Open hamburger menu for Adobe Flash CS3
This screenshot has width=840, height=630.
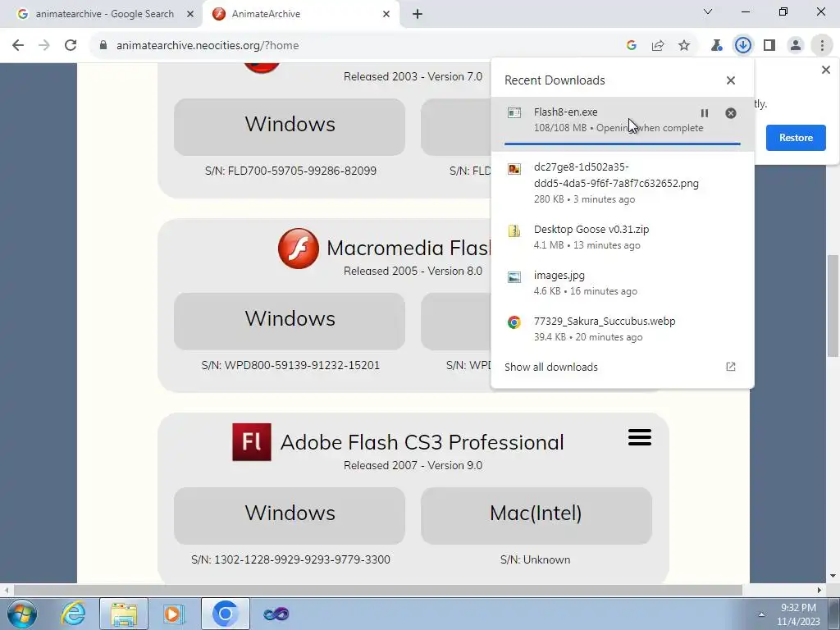[x=640, y=437]
